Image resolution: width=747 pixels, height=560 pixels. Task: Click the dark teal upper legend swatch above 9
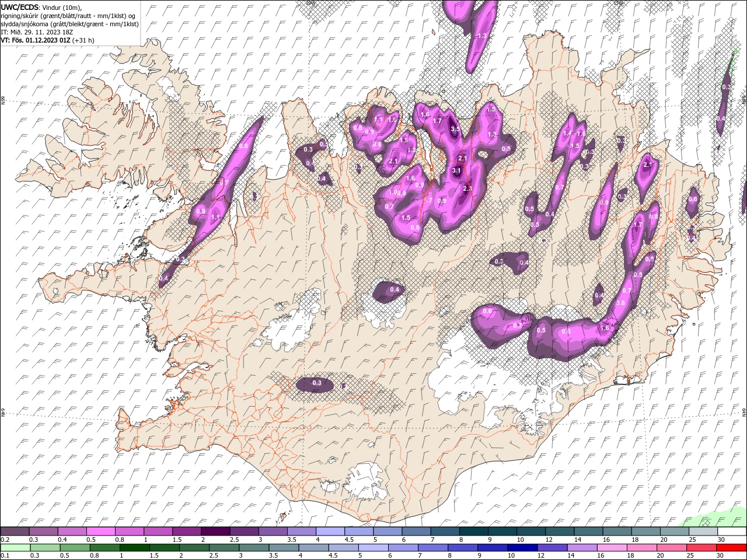pyautogui.click(x=502, y=531)
